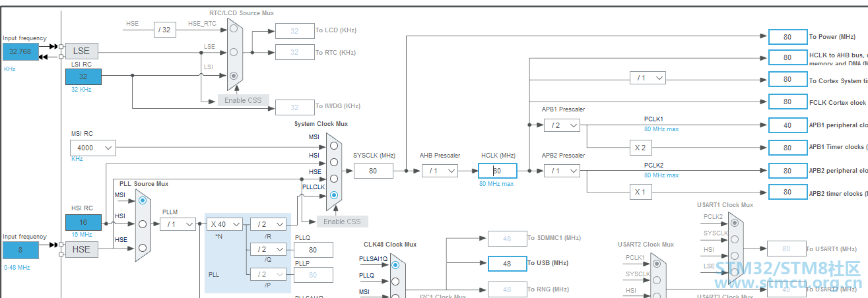Click To USB (MHz) 48 field
This screenshot has width=868, height=298.
[507, 263]
